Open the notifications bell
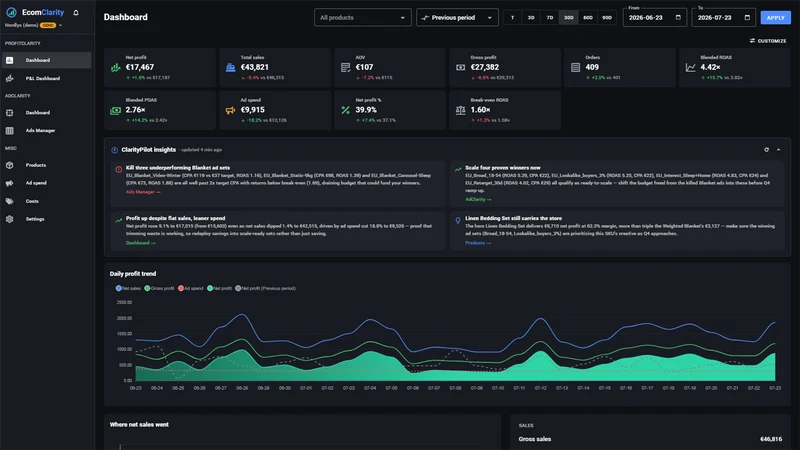This screenshot has width=800, height=450. coord(76,13)
